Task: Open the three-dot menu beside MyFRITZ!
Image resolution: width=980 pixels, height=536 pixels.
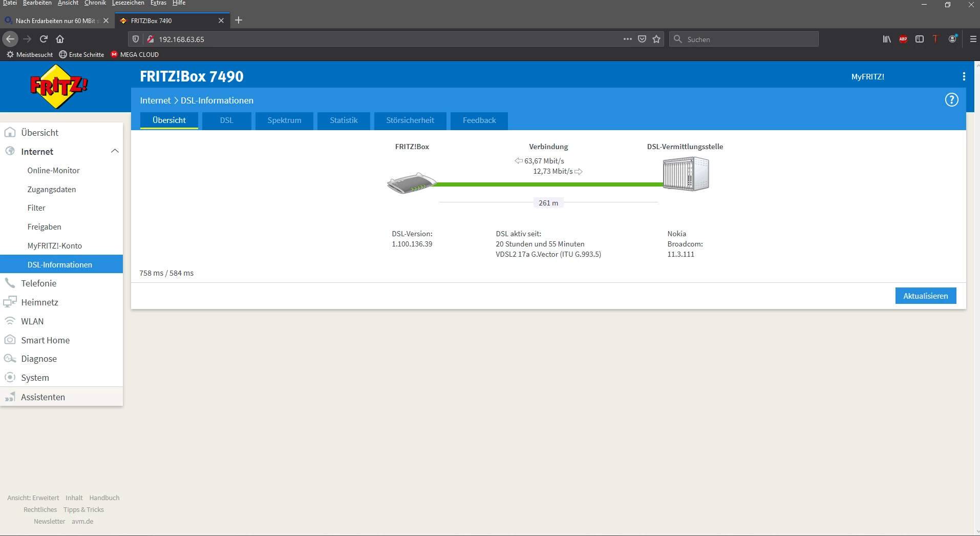Action: point(964,76)
